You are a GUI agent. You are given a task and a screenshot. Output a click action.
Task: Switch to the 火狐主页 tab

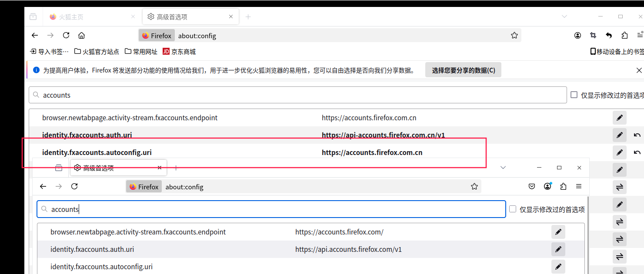coord(92,17)
